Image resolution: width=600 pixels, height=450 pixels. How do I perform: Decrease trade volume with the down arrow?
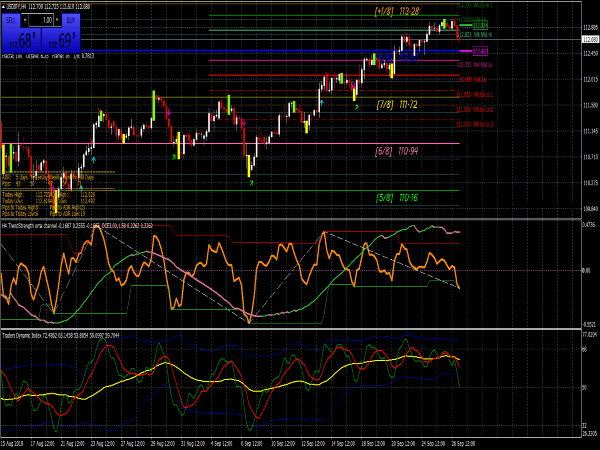click(25, 20)
